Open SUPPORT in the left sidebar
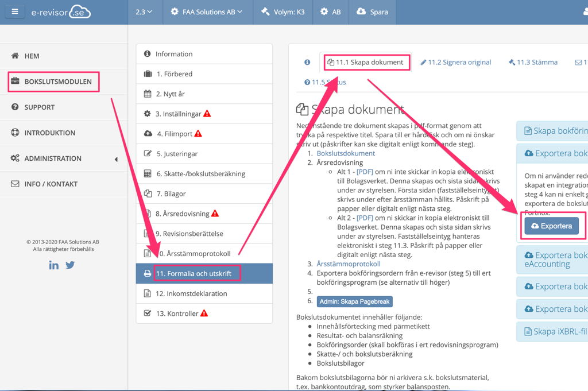 coord(39,107)
